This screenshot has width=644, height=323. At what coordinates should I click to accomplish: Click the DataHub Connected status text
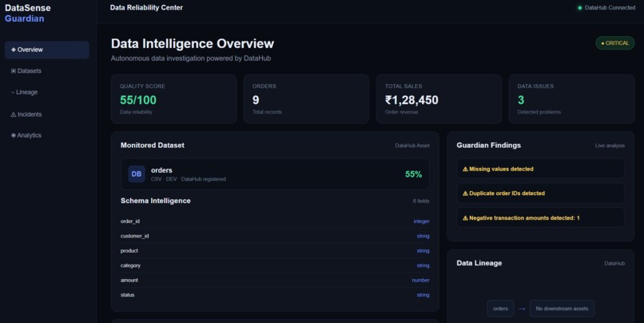coord(610,8)
